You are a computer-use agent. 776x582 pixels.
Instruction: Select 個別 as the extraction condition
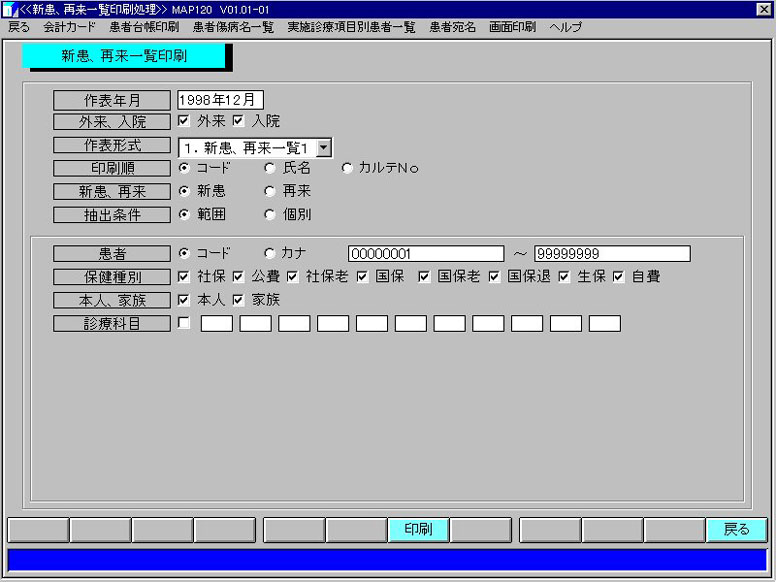(x=269, y=214)
